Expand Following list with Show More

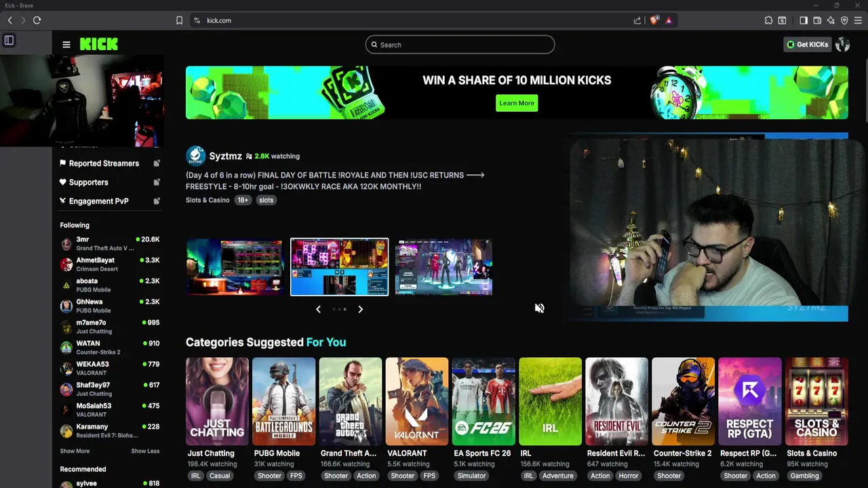[75, 451]
